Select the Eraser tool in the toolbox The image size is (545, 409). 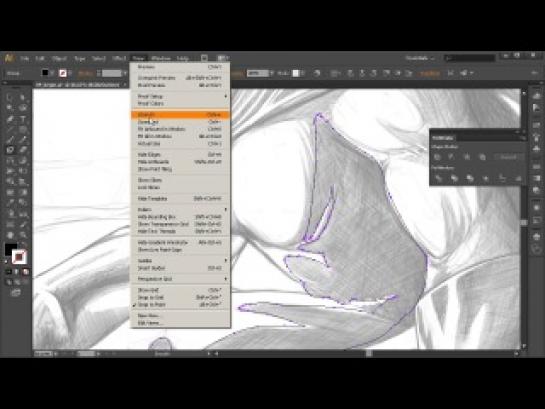(23, 150)
